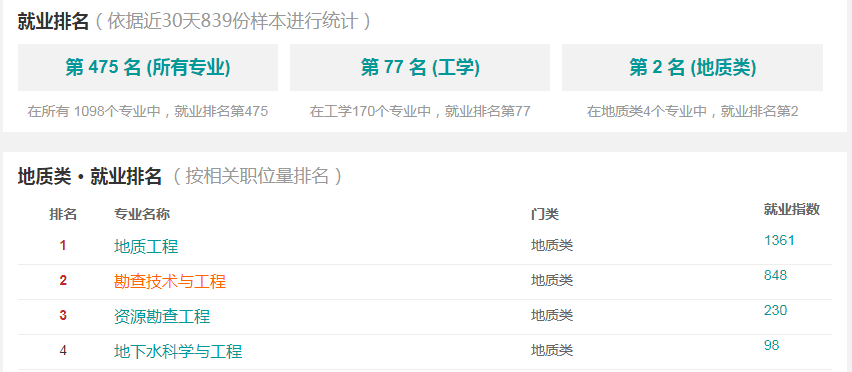852x372 pixels.
Task: Click employment index value 98
Action: pos(771,345)
